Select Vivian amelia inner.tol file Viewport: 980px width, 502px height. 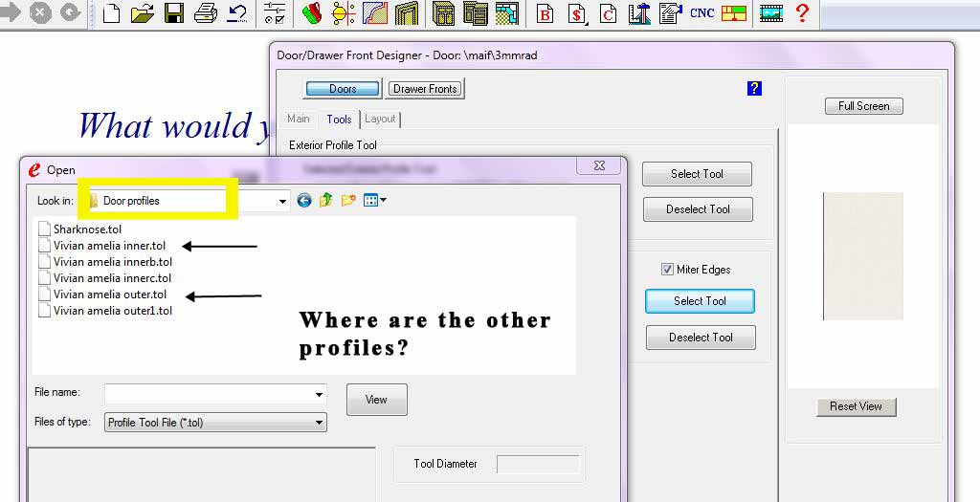point(109,246)
